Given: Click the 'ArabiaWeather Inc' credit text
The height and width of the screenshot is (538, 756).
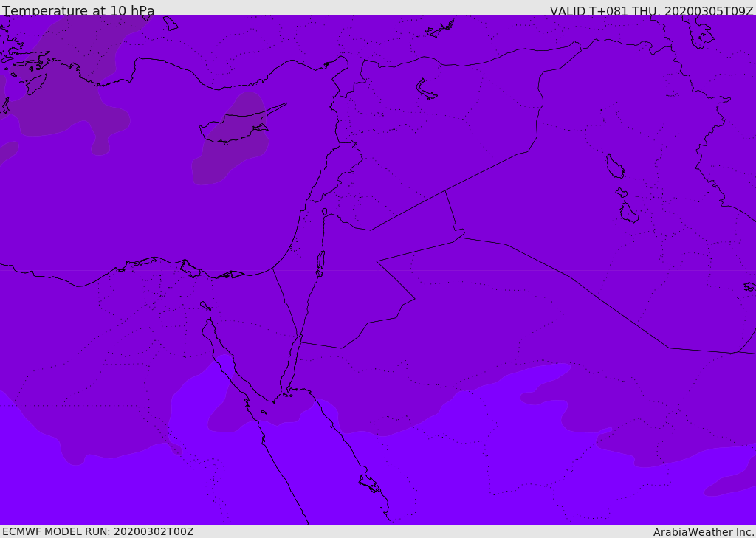Looking at the screenshot, I should click(703, 532).
